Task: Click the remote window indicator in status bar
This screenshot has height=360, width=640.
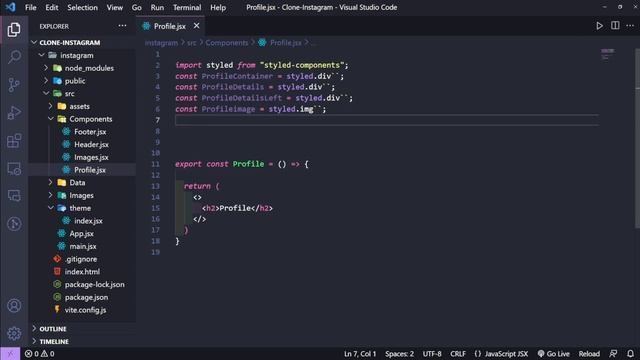Action: tap(10, 353)
